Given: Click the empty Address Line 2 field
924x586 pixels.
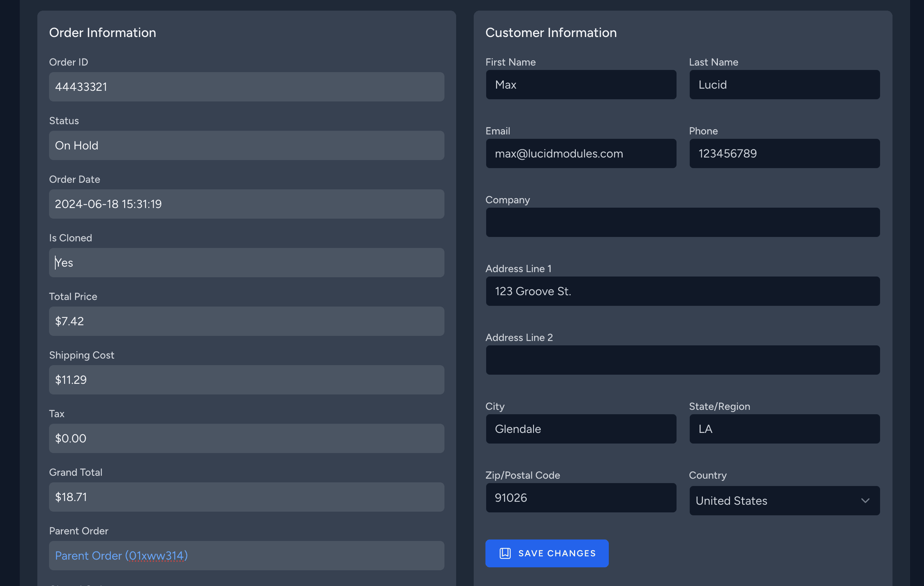Looking at the screenshot, I should coord(682,360).
